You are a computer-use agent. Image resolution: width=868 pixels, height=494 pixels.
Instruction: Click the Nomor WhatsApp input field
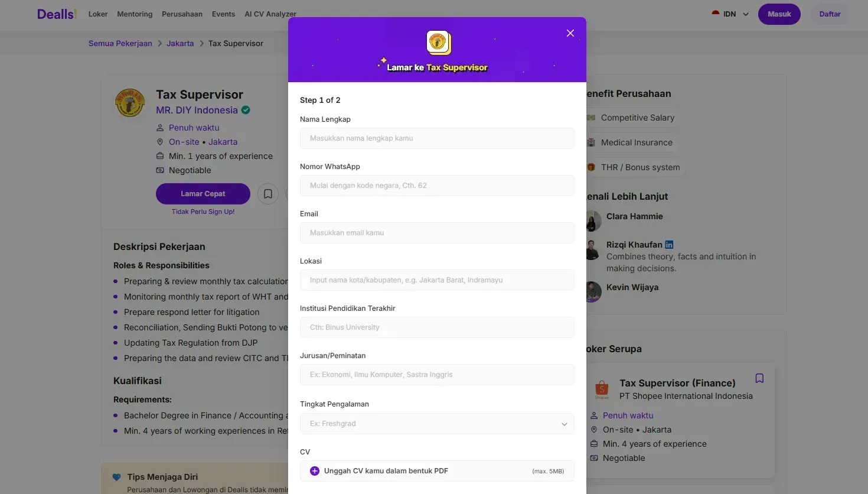point(437,186)
